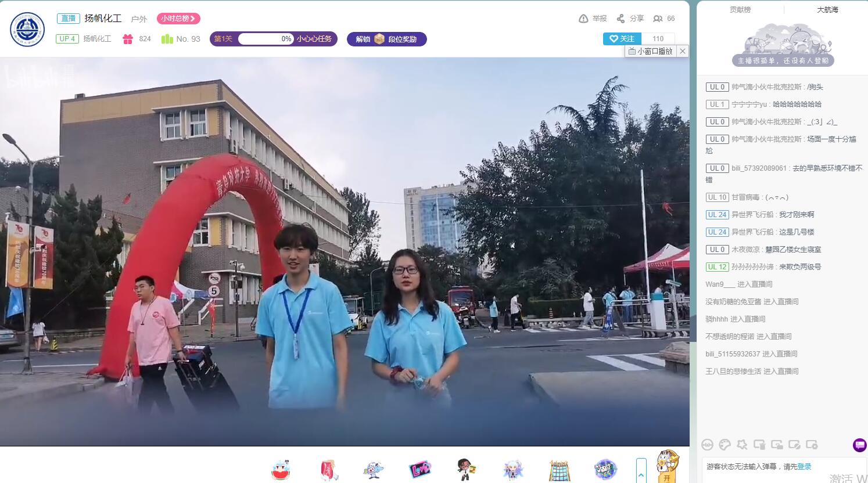The height and width of the screenshot is (483, 868).
Task: Click the 登录 login link
Action: [x=804, y=467]
